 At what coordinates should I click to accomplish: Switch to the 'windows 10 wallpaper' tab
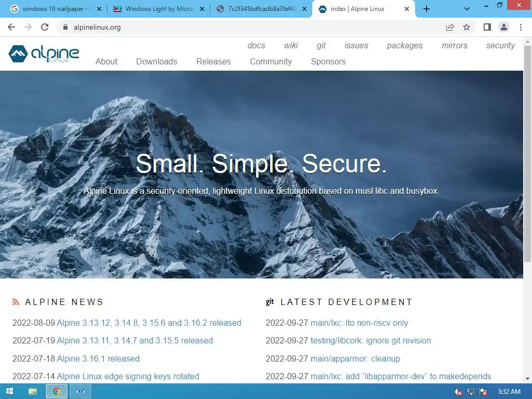[54, 9]
